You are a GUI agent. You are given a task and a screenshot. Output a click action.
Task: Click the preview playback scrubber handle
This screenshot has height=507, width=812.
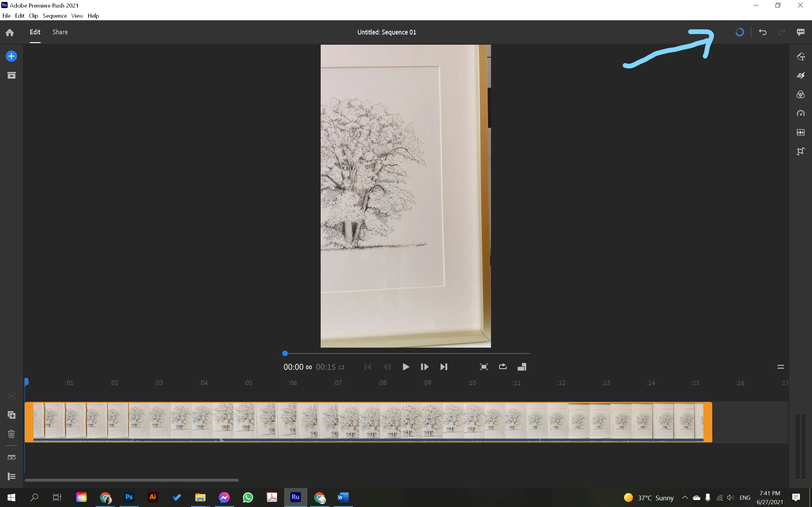[x=285, y=353]
